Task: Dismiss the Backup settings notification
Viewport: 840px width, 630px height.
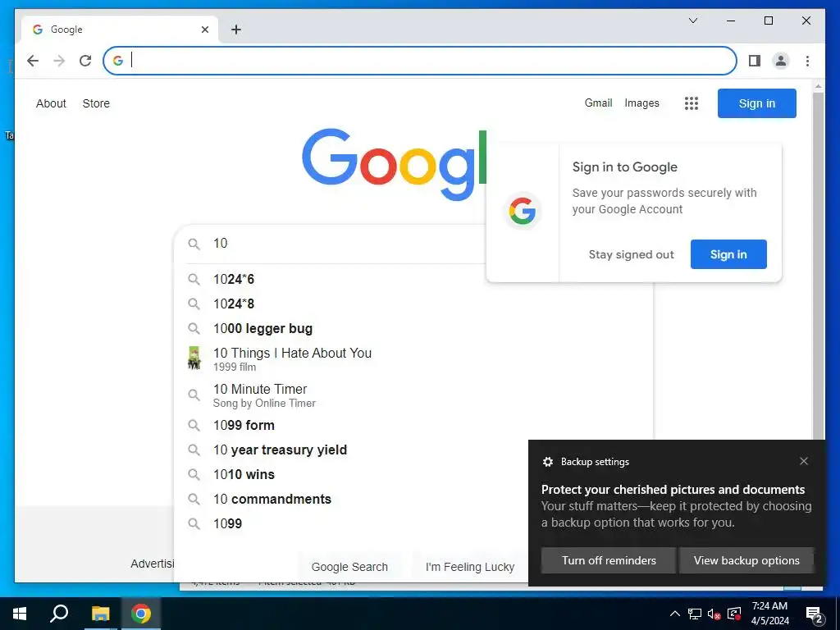Action: [804, 461]
